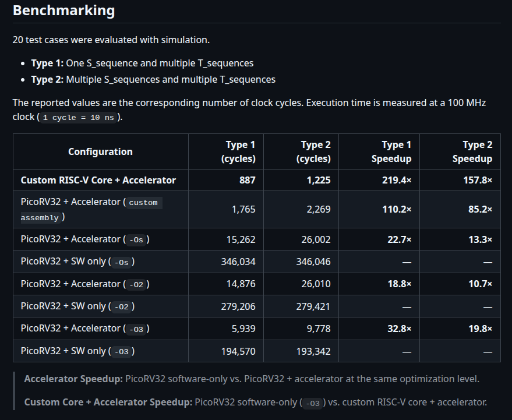Screen dimensions: 512x420
Task: Click the 'PicoRV32 + SW only (-Os)' row label
Action: pyautogui.click(x=77, y=262)
